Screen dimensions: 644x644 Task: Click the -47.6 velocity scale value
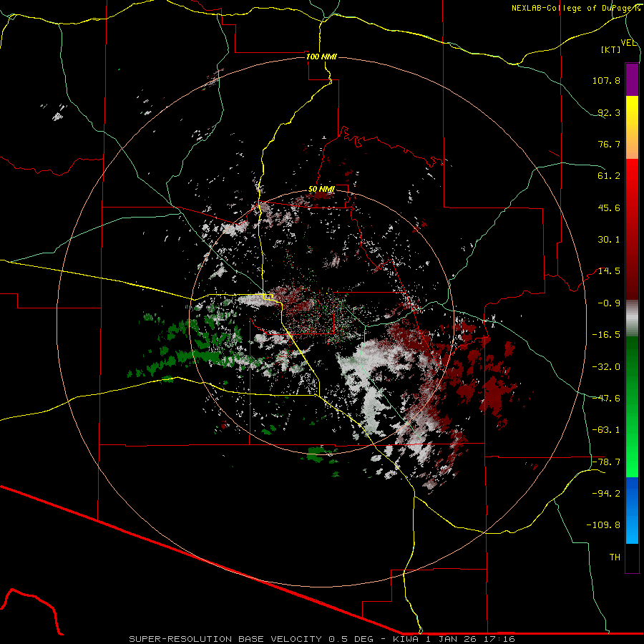point(606,399)
